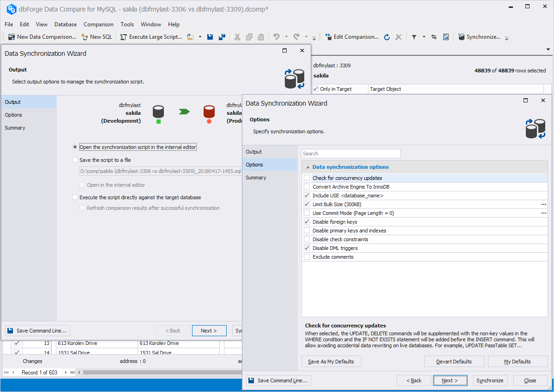The image size is (554, 392).
Task: Open the filter dropdown arrow in toolbar
Action: pyautogui.click(x=424, y=37)
